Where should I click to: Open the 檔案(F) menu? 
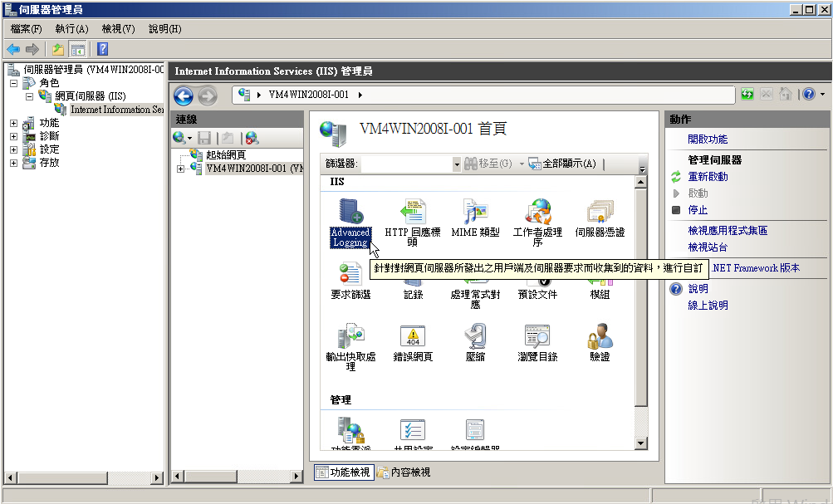click(x=26, y=29)
